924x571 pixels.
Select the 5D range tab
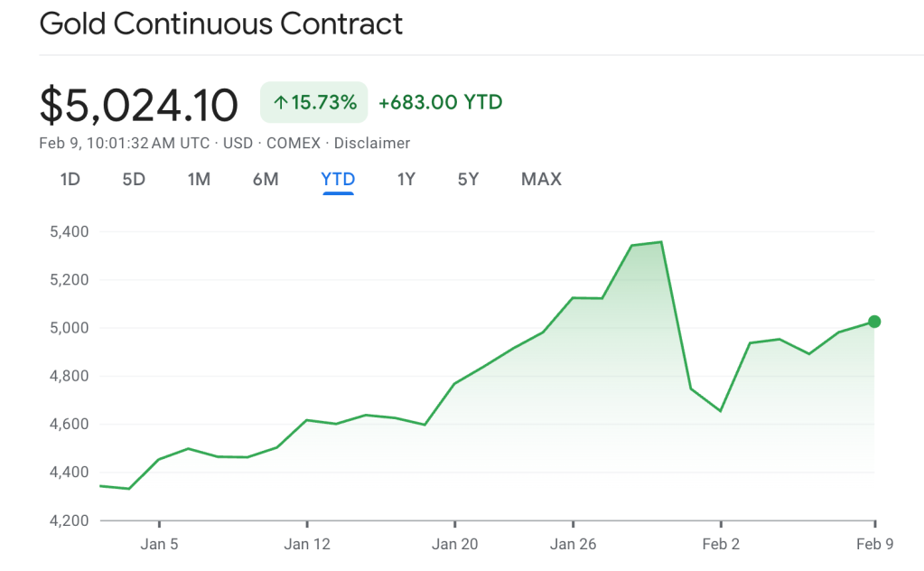click(x=134, y=179)
